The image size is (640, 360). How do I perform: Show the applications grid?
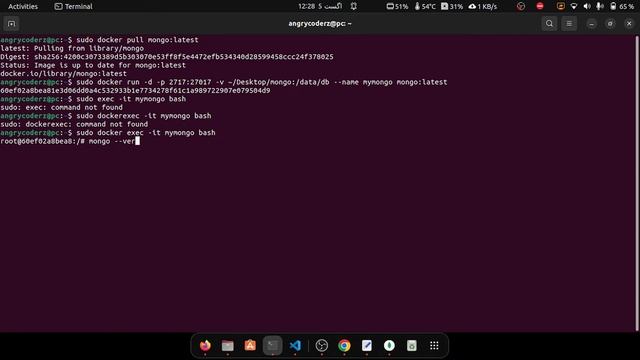(x=434, y=345)
